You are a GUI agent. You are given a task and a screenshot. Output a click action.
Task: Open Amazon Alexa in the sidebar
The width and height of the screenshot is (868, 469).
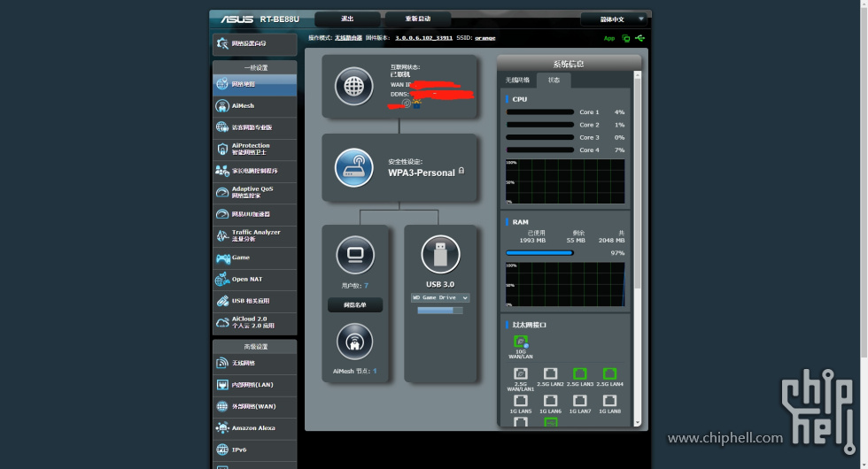point(255,428)
